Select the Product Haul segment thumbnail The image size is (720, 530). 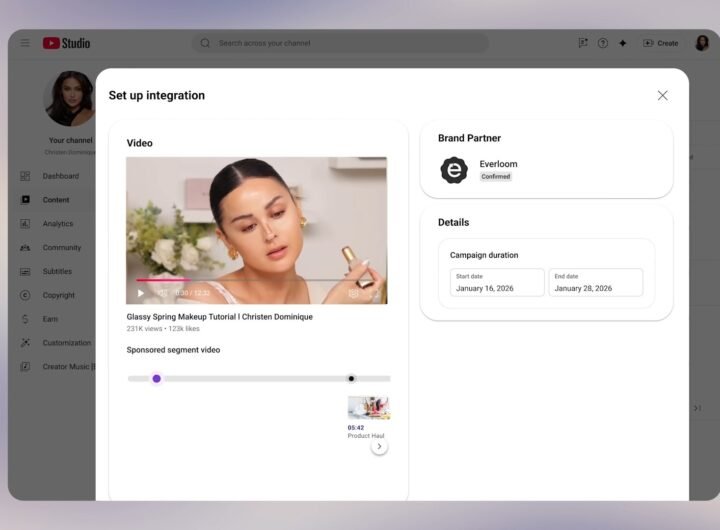point(368,408)
